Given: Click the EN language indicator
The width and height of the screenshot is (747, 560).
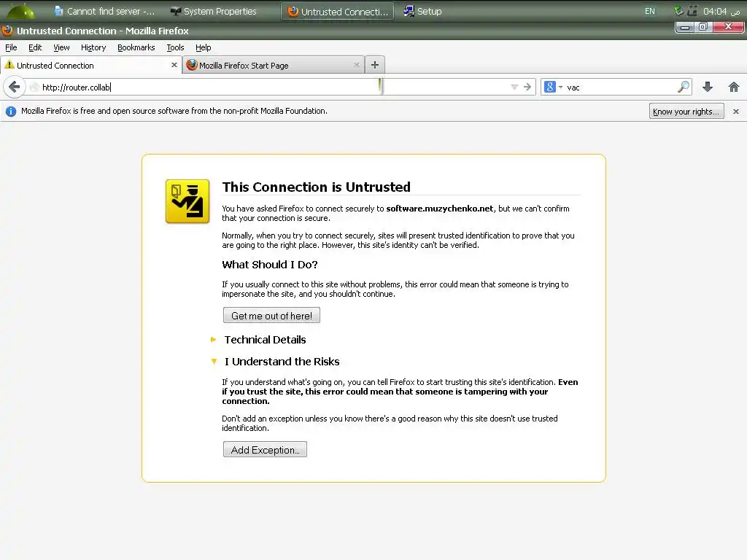Looking at the screenshot, I should (650, 11).
